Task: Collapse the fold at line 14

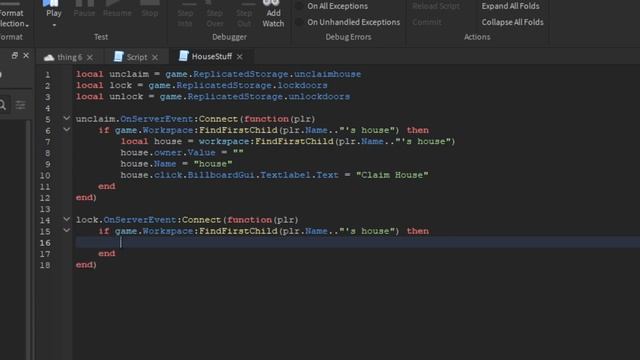Action: (x=67, y=219)
